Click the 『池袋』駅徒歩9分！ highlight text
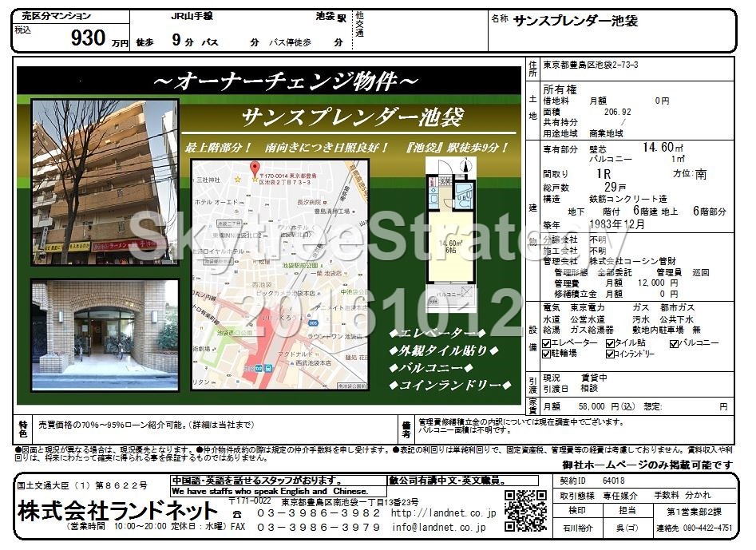Viewport: 756px width, 550px height. point(457,148)
